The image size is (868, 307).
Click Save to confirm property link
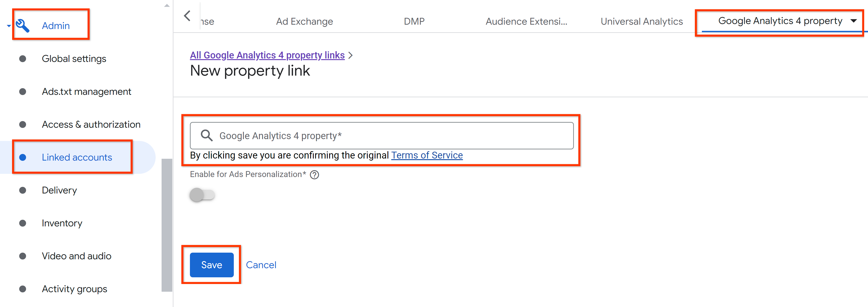coord(213,265)
